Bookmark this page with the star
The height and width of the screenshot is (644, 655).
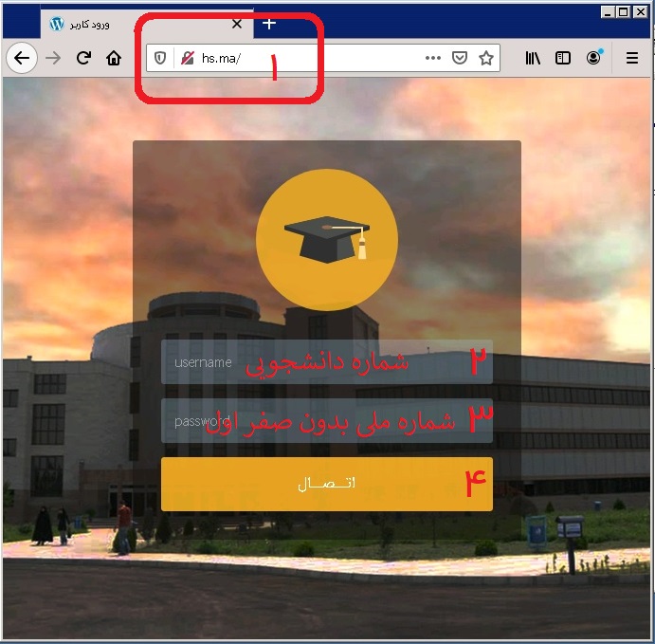(x=486, y=58)
